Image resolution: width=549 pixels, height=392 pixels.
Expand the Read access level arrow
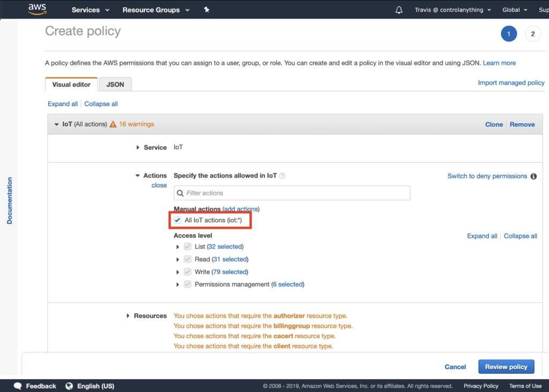coord(177,260)
